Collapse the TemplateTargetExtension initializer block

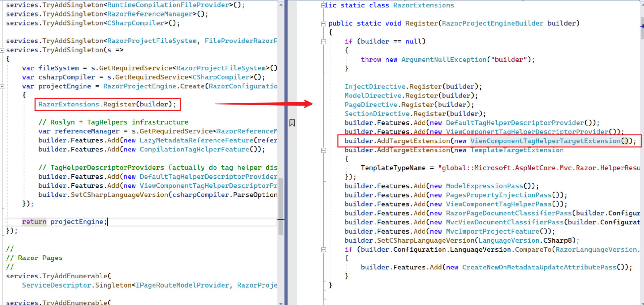coord(323,150)
